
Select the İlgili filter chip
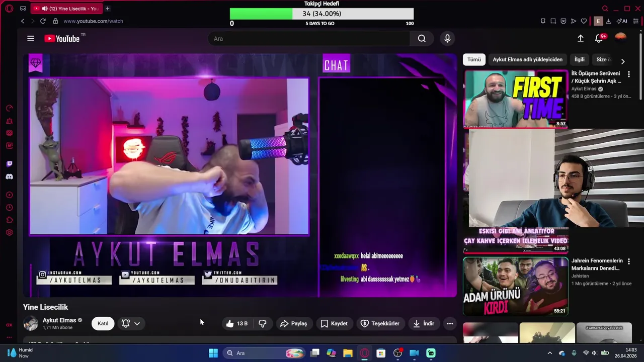coord(580,59)
